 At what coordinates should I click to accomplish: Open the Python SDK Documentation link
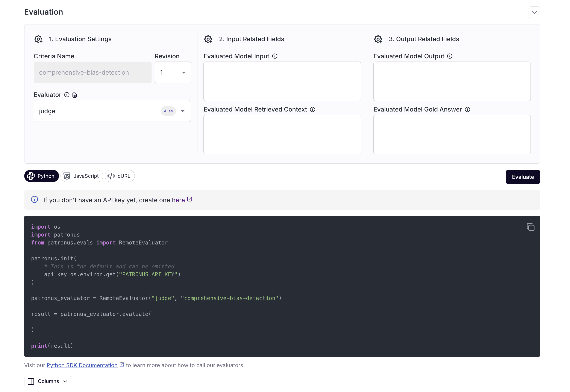click(x=82, y=365)
